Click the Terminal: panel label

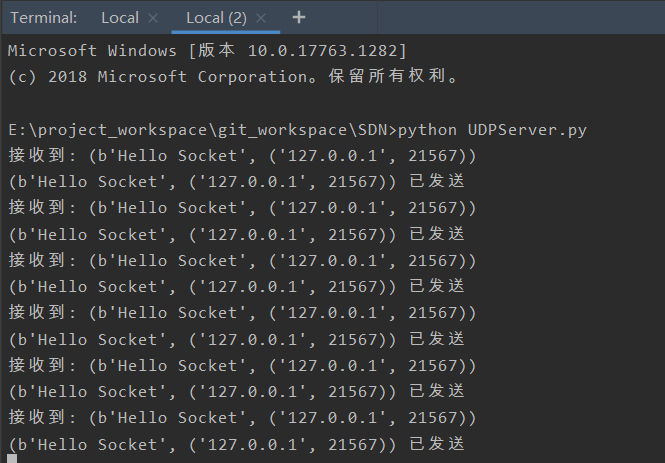coord(44,18)
